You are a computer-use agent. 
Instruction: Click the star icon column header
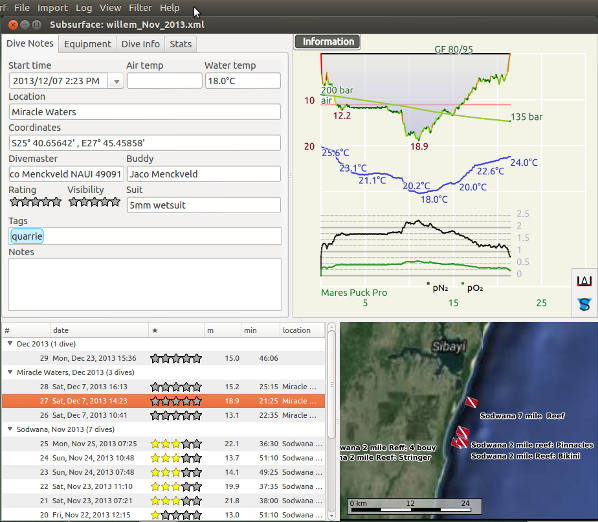click(x=155, y=330)
